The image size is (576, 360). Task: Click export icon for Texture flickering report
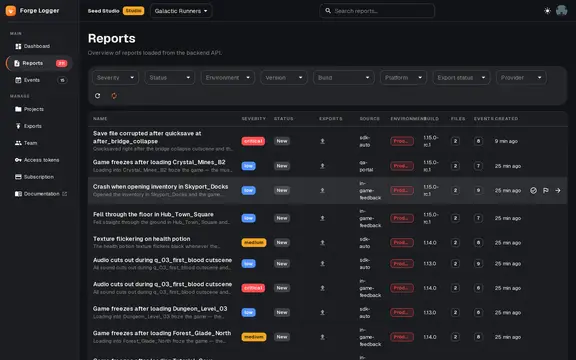click(322, 243)
